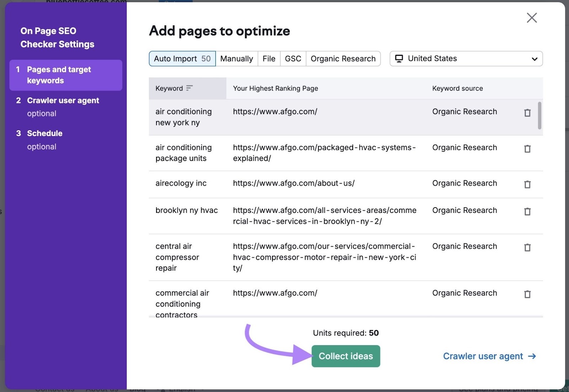569x392 pixels.
Task: Remove the 'air conditioning package units' keyword
Action: pyautogui.click(x=527, y=149)
